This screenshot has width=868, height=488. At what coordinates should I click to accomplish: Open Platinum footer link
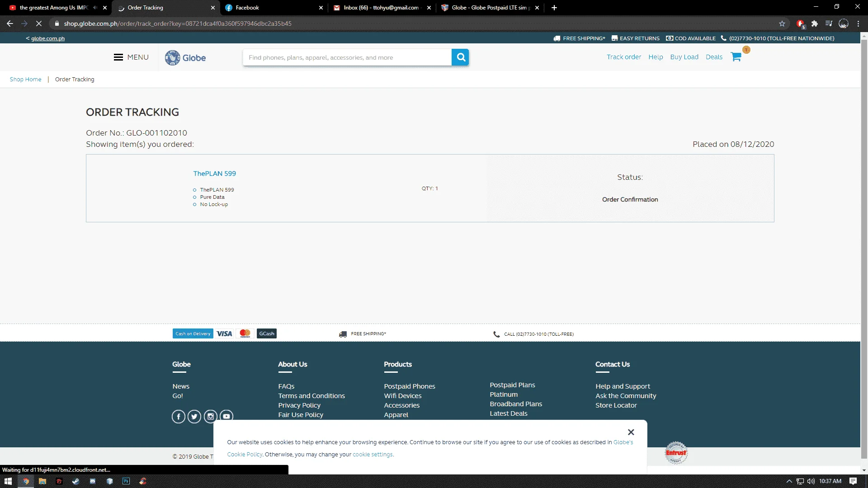[504, 394]
